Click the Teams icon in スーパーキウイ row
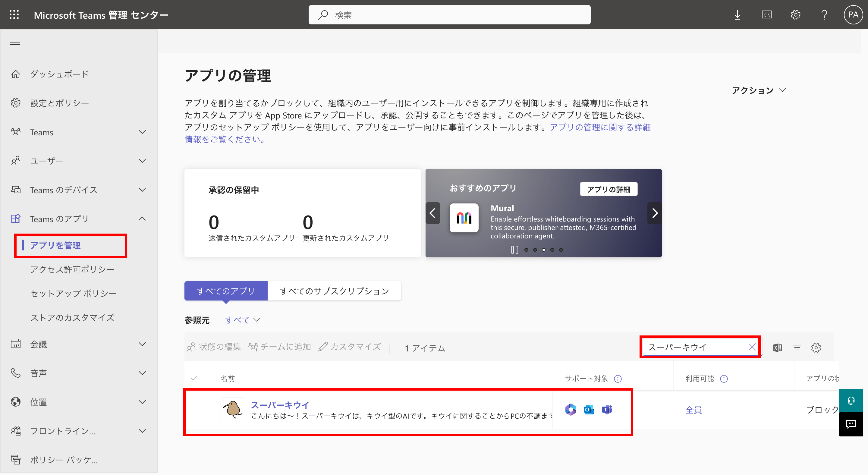The width and height of the screenshot is (868, 475). point(607,410)
